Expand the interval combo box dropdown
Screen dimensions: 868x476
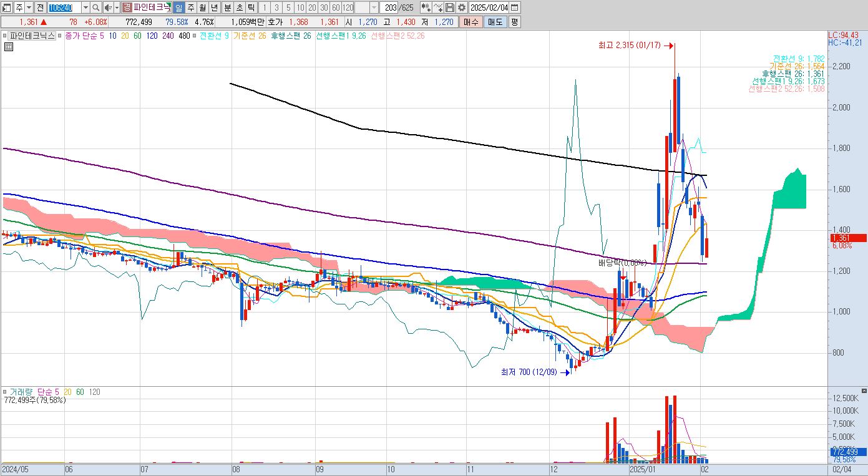click(x=374, y=7)
